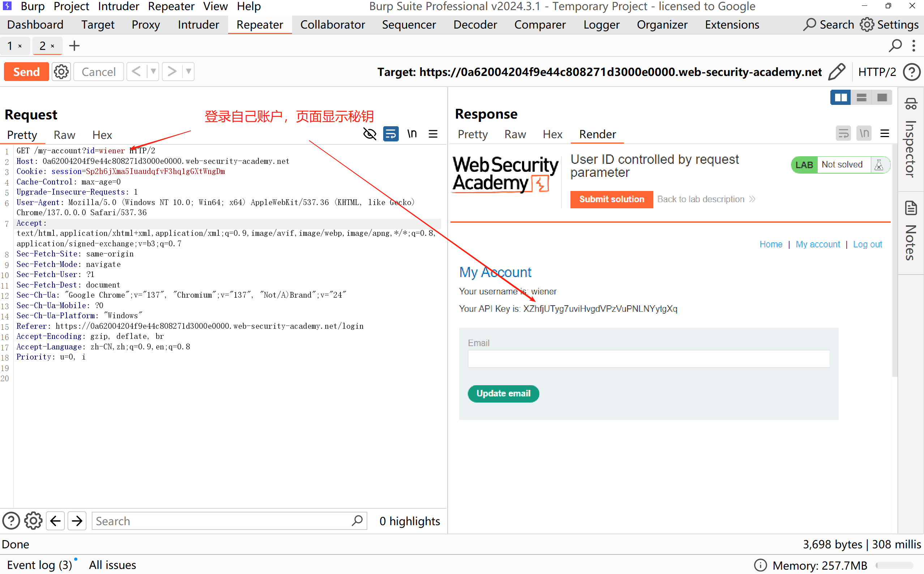
Task: Click the edit target pencil icon
Action: click(x=837, y=72)
